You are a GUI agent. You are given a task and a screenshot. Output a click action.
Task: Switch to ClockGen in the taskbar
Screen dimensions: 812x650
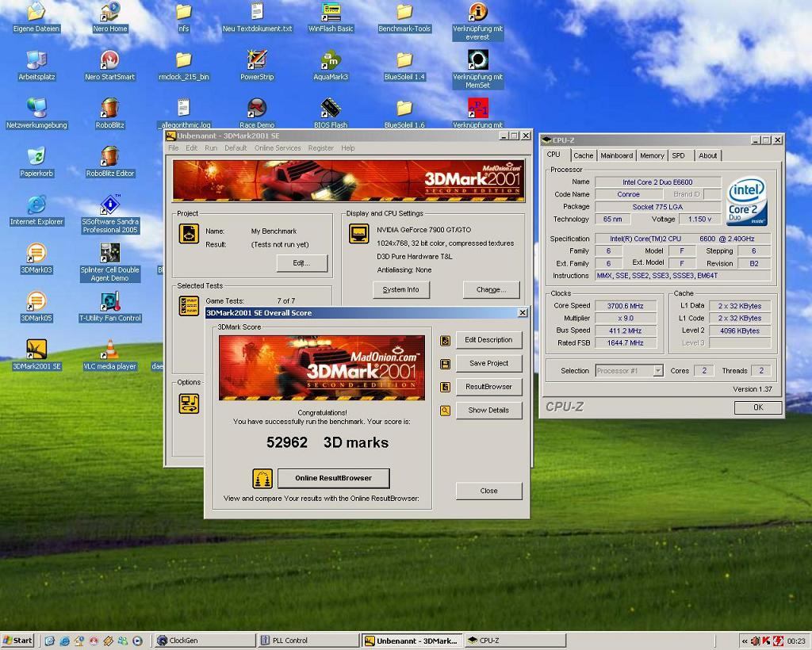[205, 640]
